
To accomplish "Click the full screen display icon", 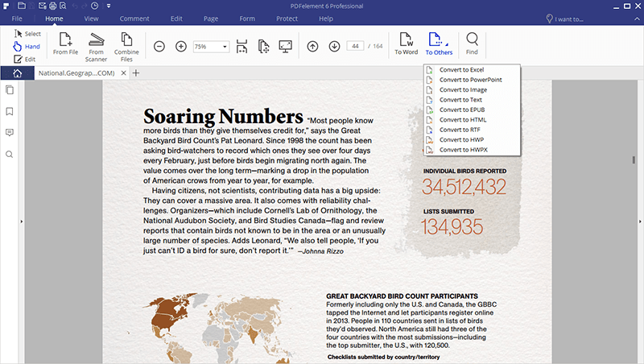I will [286, 47].
